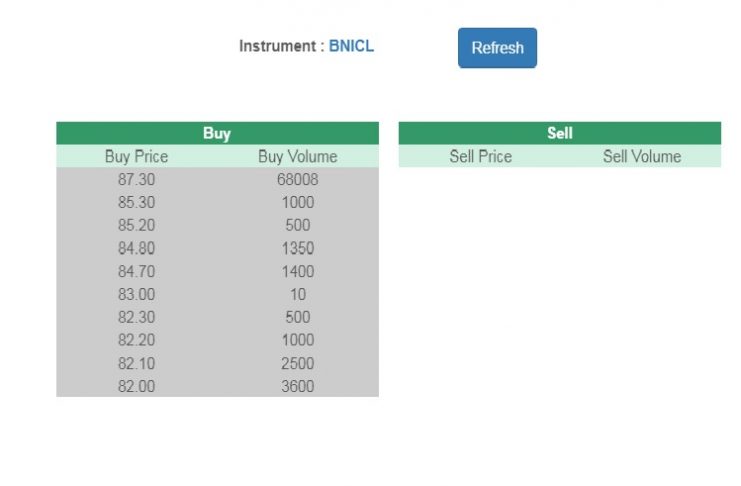Click the 68008 buy volume cell
The height and width of the screenshot is (486, 741).
point(297,180)
